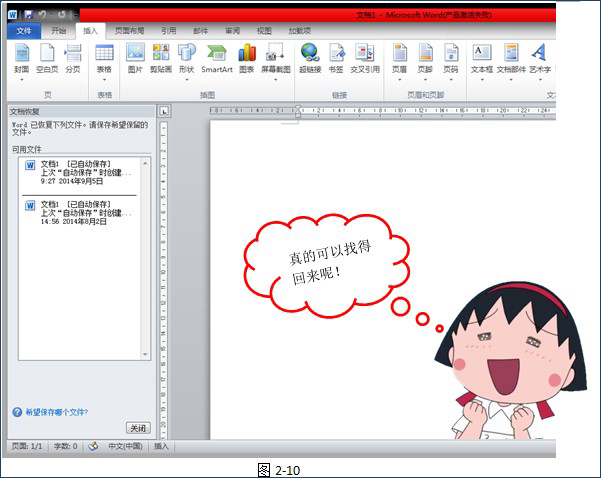
Task: Expand the Header (页眉) dropdown arrow
Action: [x=399, y=80]
